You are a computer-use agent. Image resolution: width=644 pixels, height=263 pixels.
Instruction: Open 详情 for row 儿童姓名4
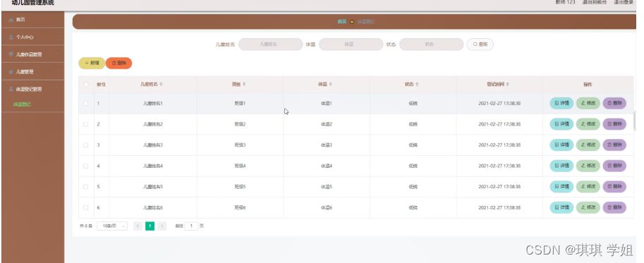561,166
